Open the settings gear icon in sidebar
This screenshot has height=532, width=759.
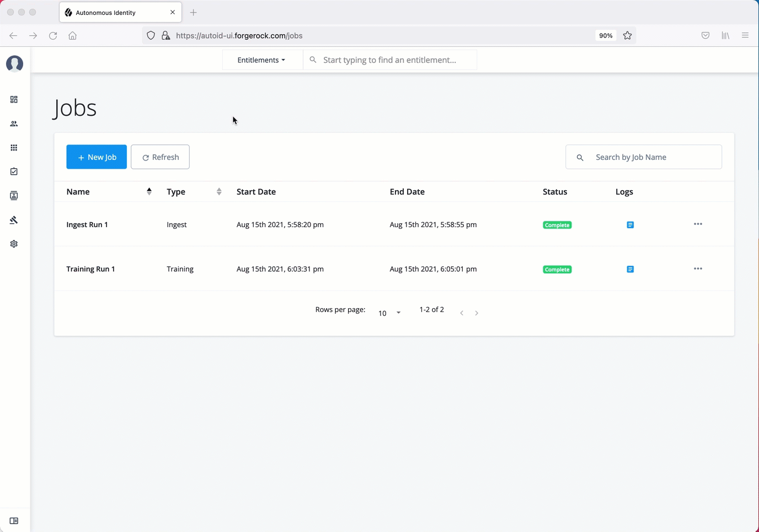(x=14, y=244)
